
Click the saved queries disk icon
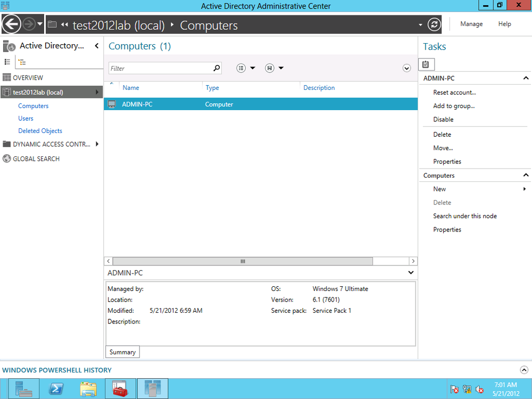(x=269, y=68)
